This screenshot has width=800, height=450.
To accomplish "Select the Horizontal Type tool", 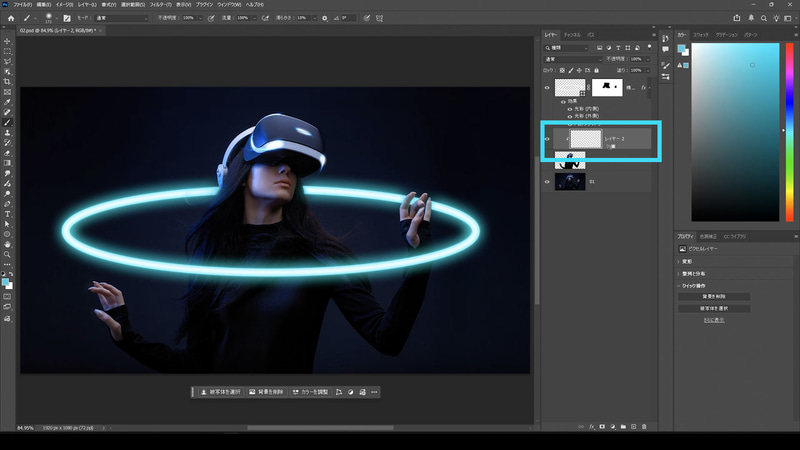I will [x=8, y=214].
